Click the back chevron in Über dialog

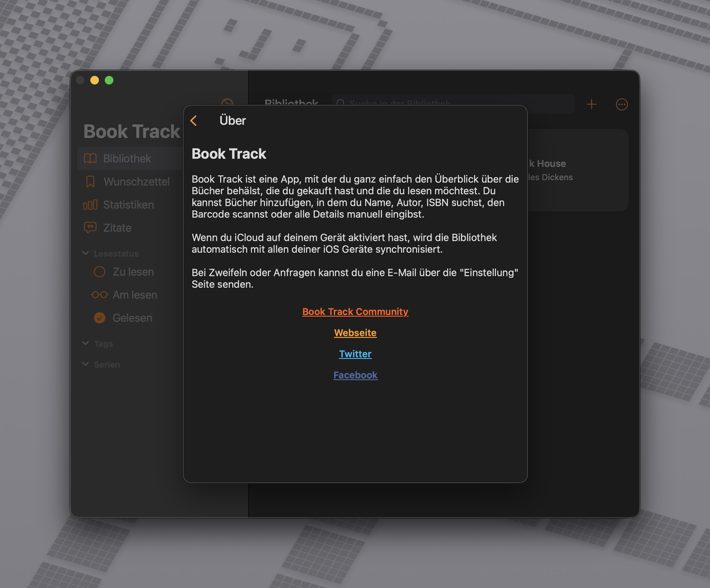coord(194,121)
